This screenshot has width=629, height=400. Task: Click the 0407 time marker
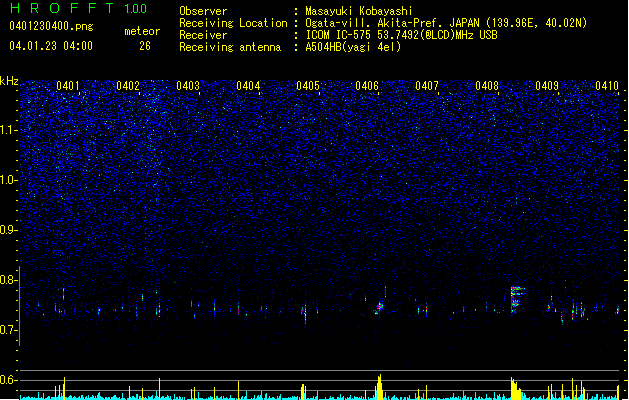427,86
